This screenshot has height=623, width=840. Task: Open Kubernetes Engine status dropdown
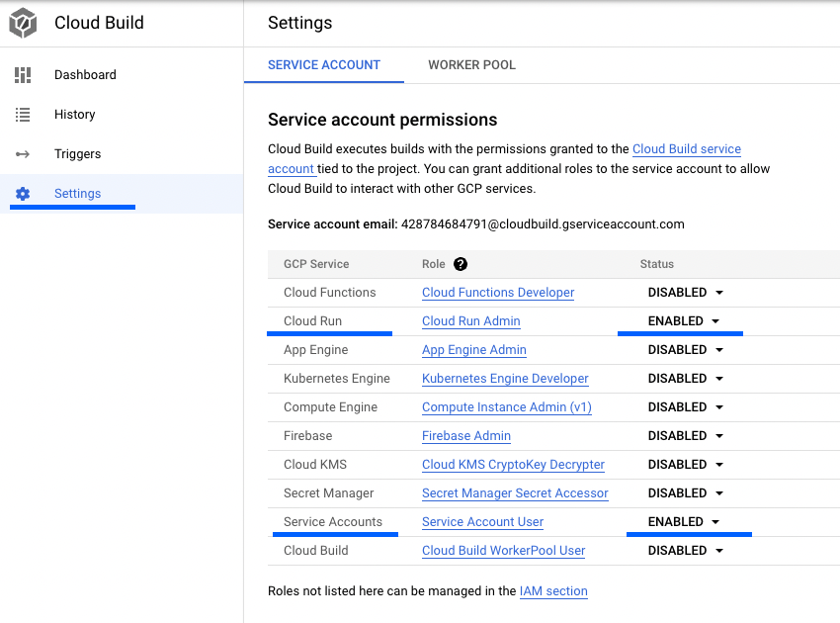(686, 379)
